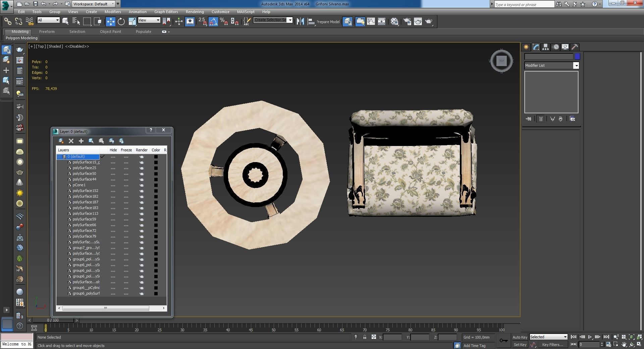
Task: Toggle Freeze for pCone1 layer row
Action: click(126, 185)
